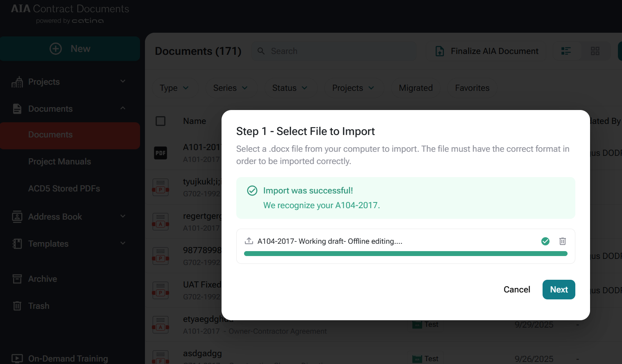622x364 pixels.
Task: Open ACD5 Stored PDFs menu item
Action: [64, 189]
